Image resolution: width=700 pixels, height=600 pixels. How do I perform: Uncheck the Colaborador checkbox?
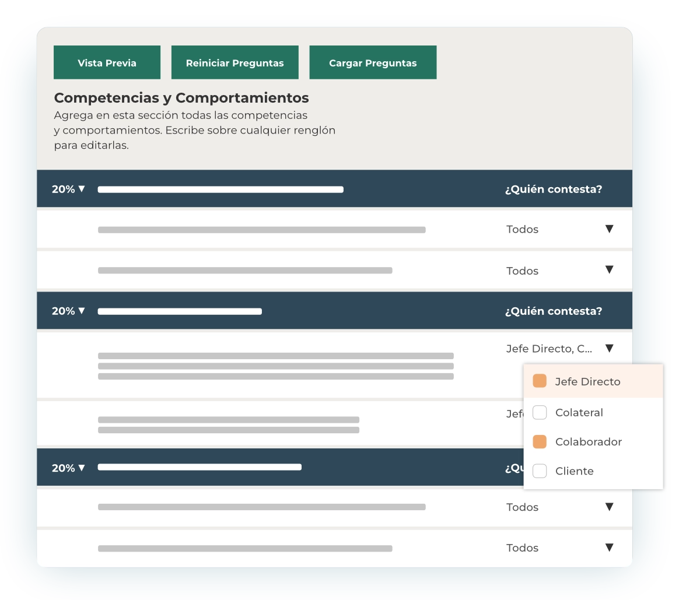pos(540,442)
